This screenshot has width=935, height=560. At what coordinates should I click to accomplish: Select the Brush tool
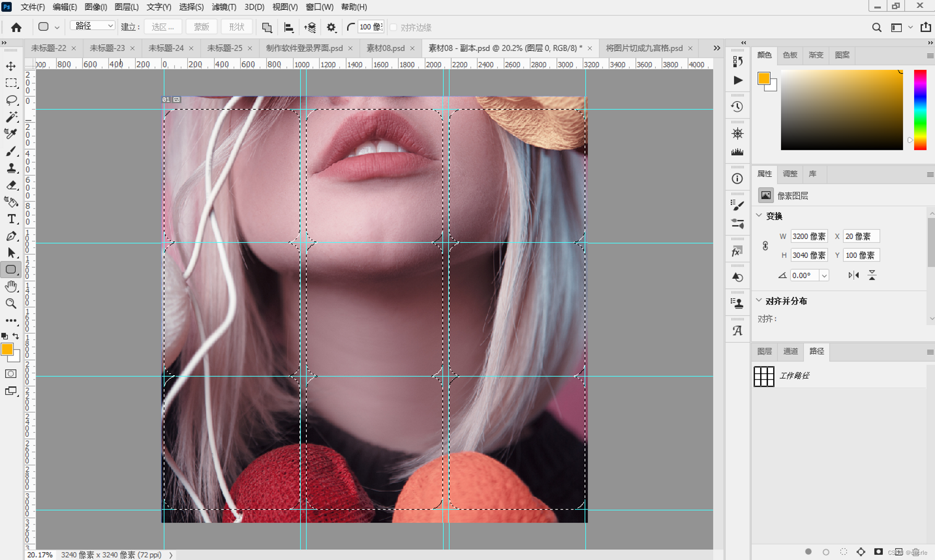click(11, 151)
